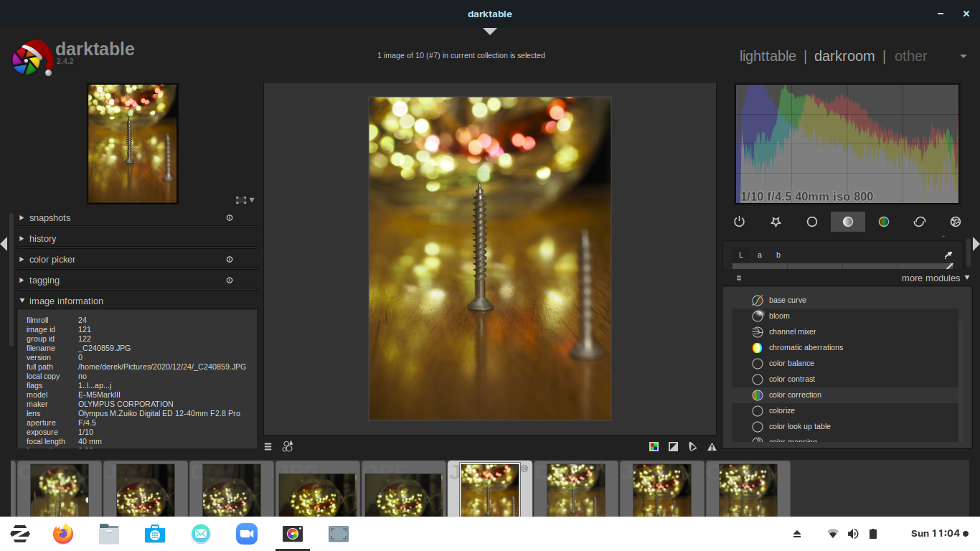980x551 pixels.
Task: Show favourite modules with star icon
Action: pos(776,222)
